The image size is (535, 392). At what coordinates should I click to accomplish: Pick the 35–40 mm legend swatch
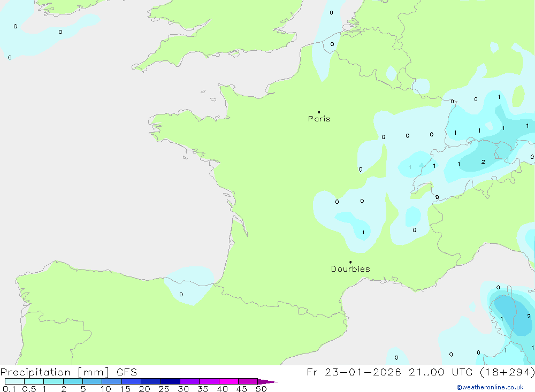pos(209,381)
